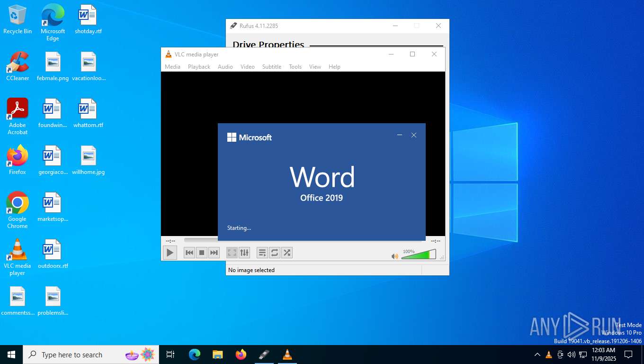
Task: Show hidden system tray icons
Action: [537, 355]
